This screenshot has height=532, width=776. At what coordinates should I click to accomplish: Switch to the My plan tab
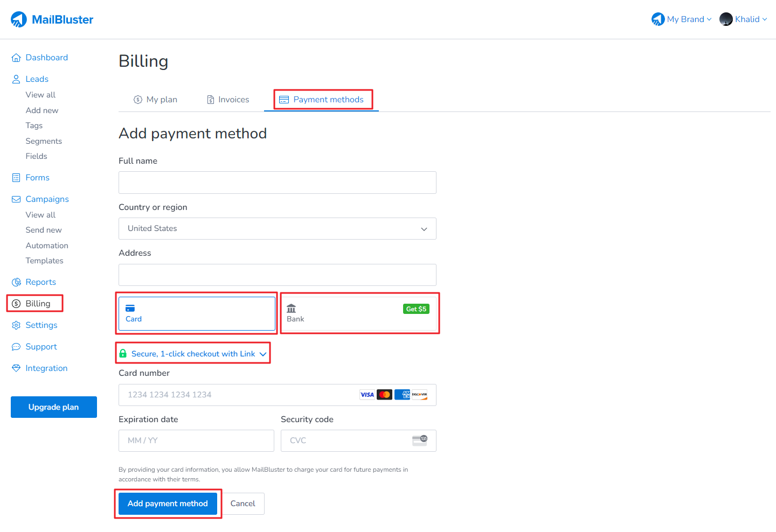click(155, 99)
